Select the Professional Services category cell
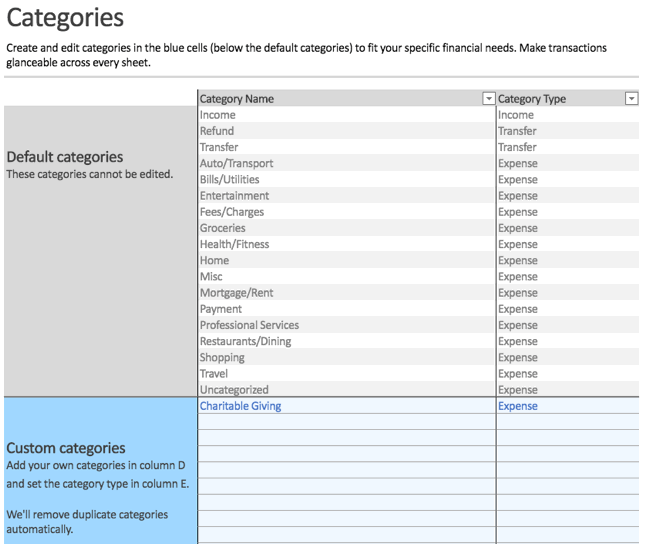The image size is (650, 544). (249, 325)
